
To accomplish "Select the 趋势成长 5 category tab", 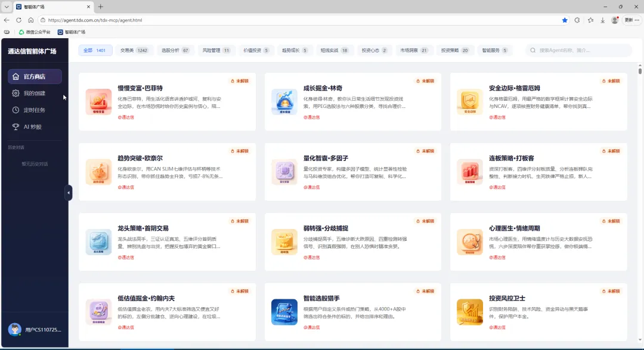I will tap(295, 50).
